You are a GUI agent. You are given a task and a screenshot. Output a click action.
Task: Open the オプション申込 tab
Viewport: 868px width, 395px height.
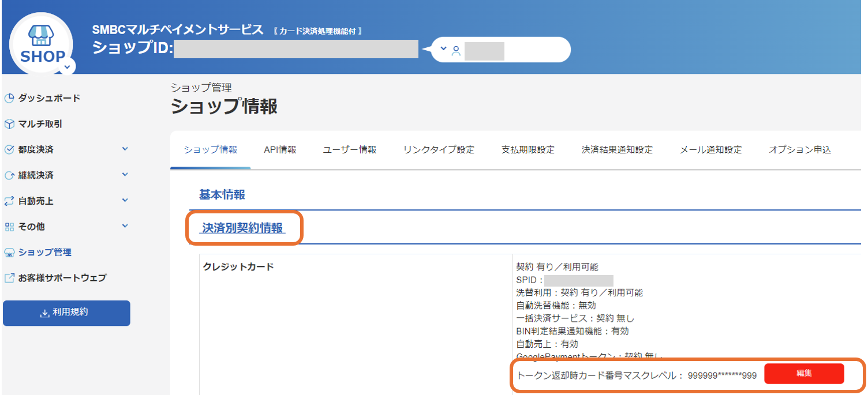[x=799, y=149]
